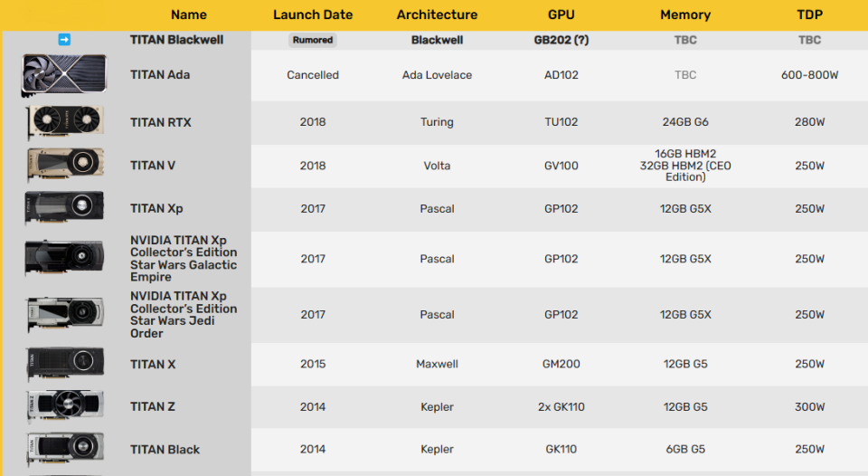Click the 280W TDP cell
868x476 pixels.
(810, 122)
